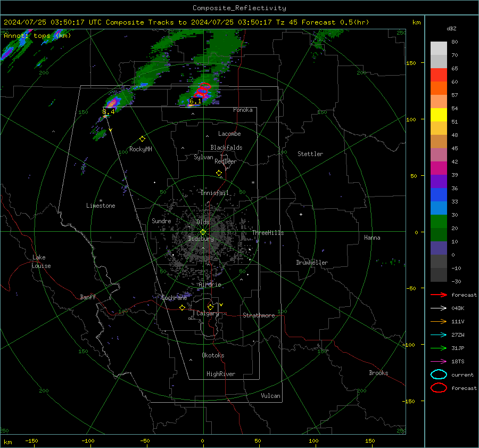Click the white 04DK arrow in legend
Screen dimensions: 479x448
(439, 308)
